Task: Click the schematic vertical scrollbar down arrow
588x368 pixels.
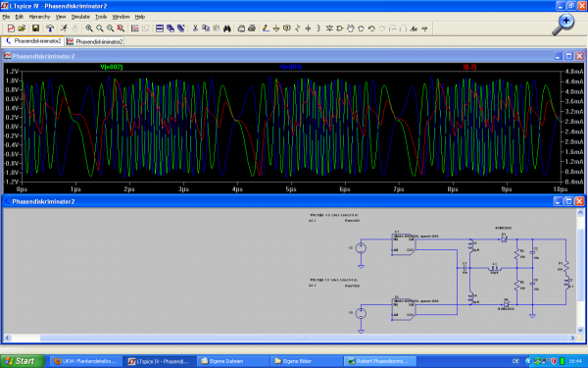Action: pyautogui.click(x=580, y=330)
